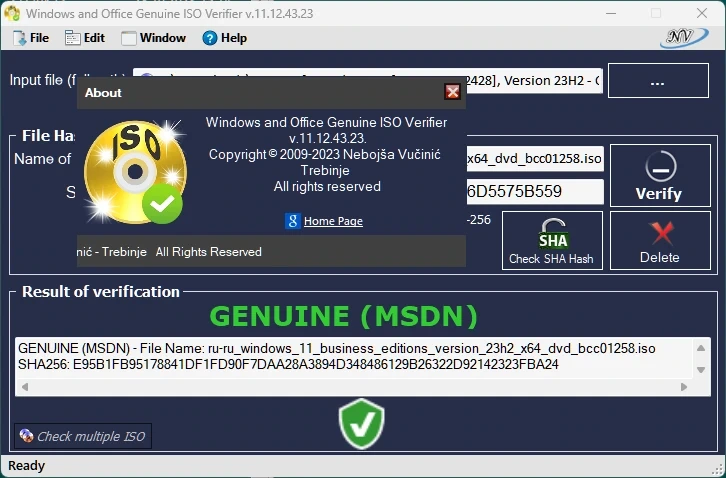Close the ISO Verifier window
Screen dimensions: 726x478
click(x=702, y=13)
